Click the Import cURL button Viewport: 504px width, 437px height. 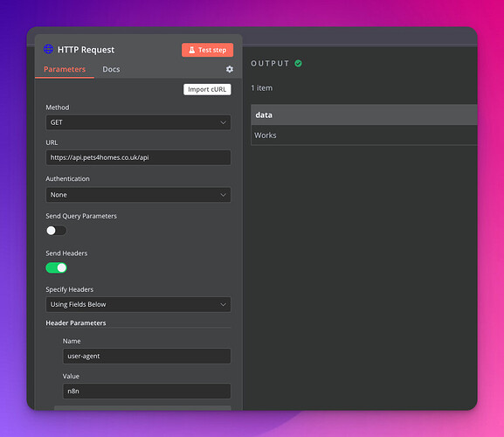pos(207,89)
